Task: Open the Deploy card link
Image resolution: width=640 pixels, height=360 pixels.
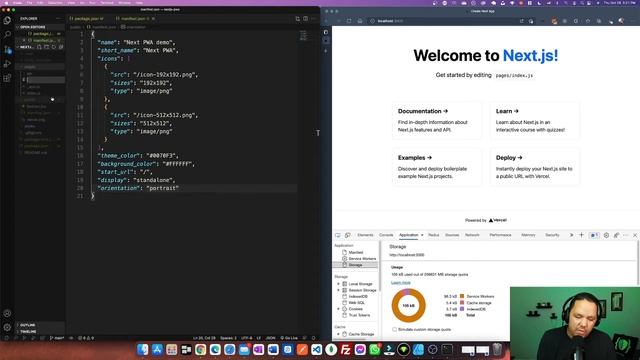Action: [x=534, y=167]
